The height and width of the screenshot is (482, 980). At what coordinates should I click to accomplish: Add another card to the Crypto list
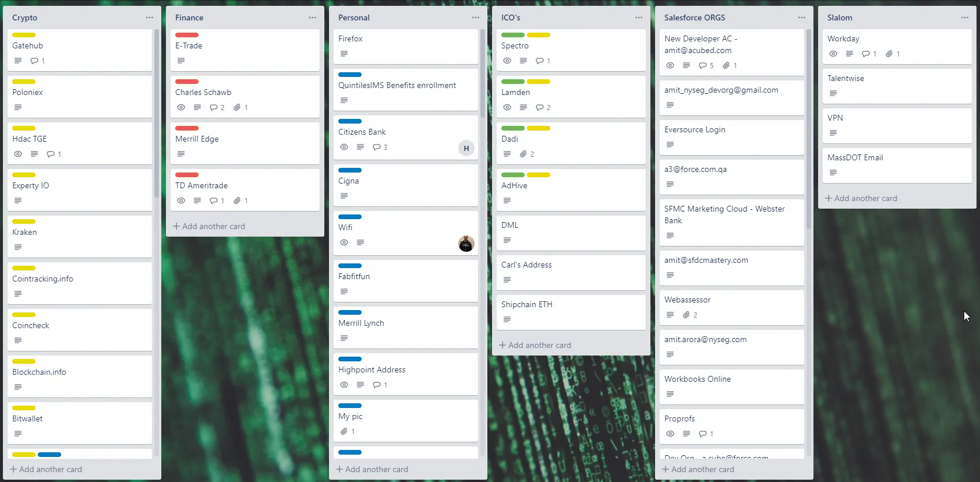46,469
